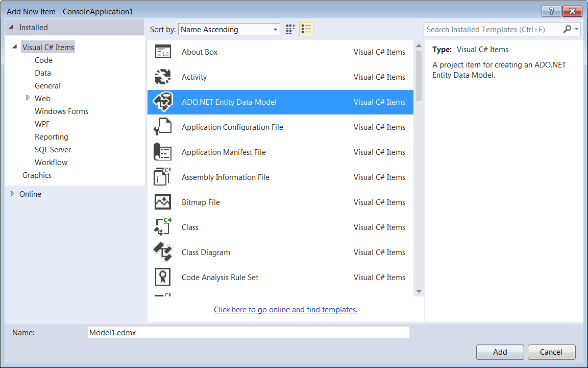The height and width of the screenshot is (368, 588).
Task: Select the "Application Manifest File" label
Action: click(x=224, y=152)
